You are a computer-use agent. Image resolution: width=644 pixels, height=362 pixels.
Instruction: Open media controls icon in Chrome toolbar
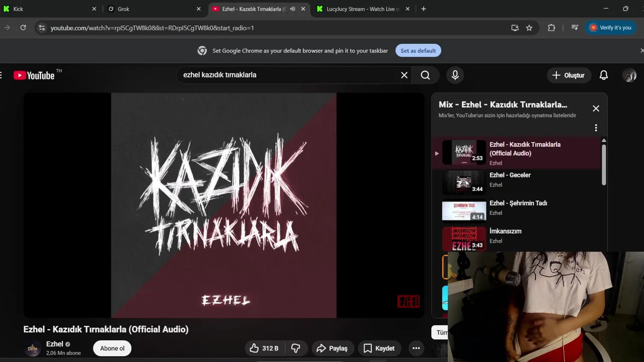point(575,28)
